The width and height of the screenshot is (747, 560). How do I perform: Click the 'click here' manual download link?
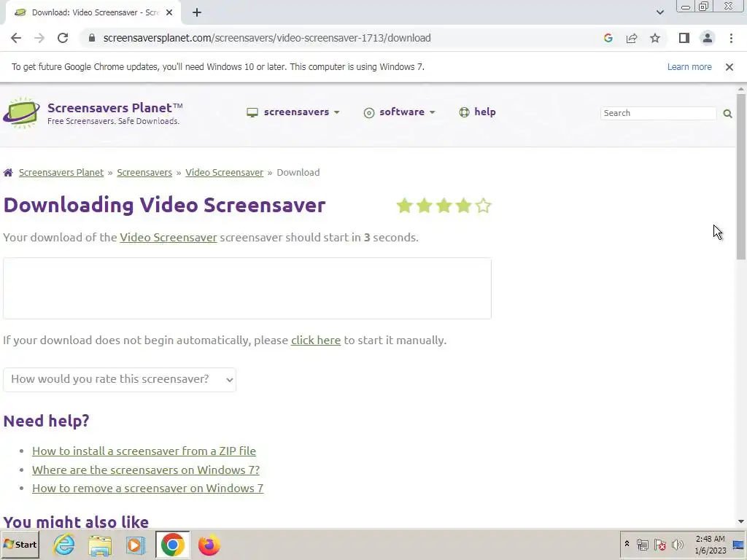coord(316,340)
